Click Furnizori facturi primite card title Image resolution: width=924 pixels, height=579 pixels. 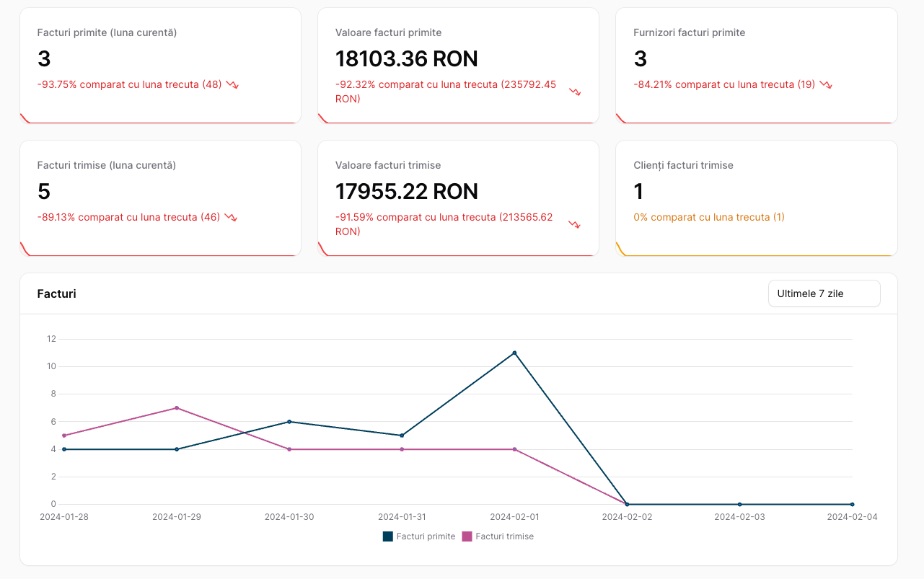tap(689, 32)
